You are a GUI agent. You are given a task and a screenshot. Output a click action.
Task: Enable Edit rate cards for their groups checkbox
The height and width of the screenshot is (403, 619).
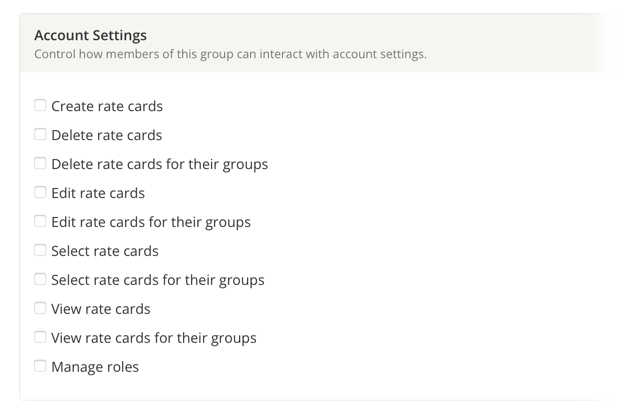pyautogui.click(x=40, y=221)
